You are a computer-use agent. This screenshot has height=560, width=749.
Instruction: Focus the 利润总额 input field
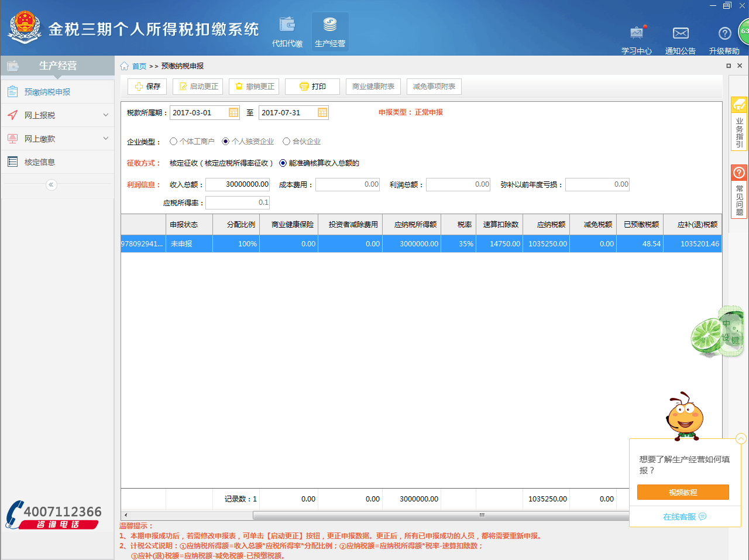(x=458, y=184)
